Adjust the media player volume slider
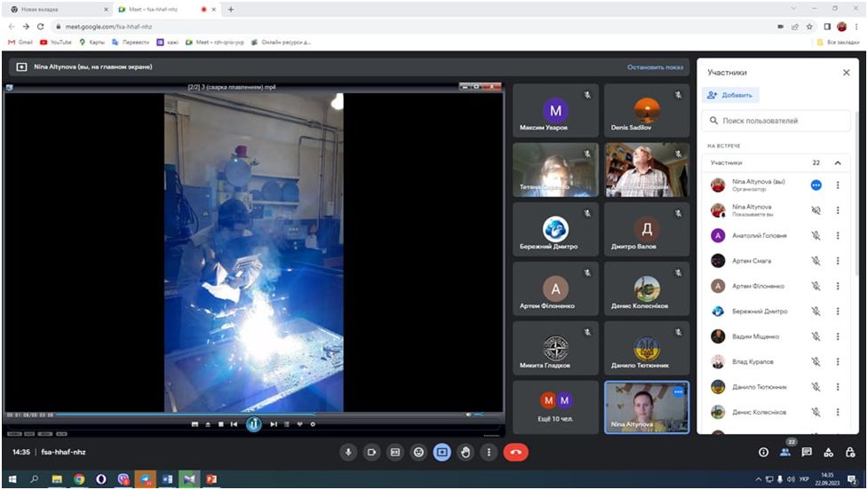The image size is (868, 490). tap(478, 415)
